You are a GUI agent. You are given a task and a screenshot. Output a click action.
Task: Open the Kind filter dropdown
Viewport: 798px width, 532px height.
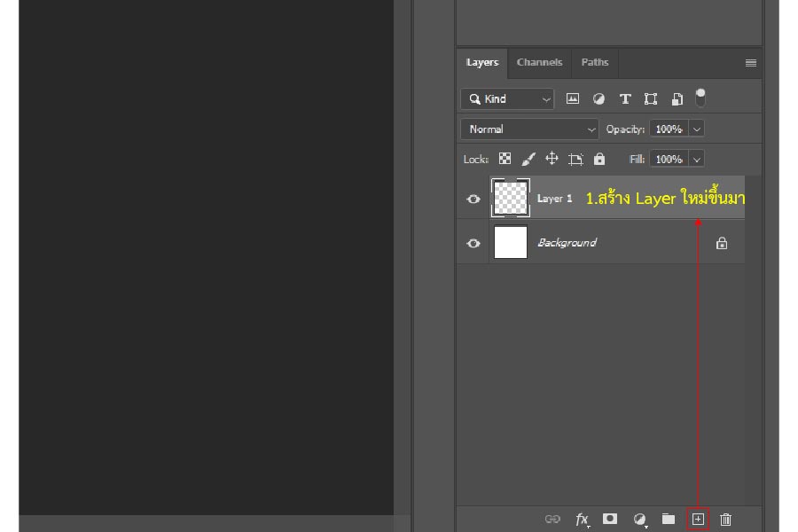[507, 98]
